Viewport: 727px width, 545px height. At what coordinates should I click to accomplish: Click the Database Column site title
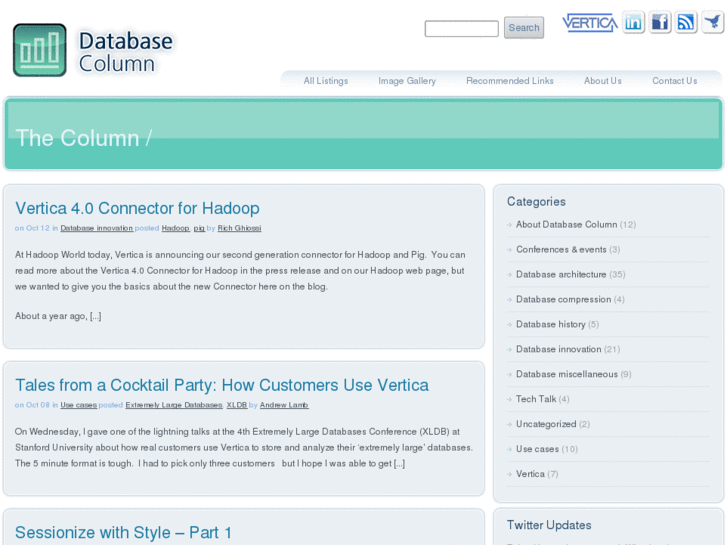126,52
